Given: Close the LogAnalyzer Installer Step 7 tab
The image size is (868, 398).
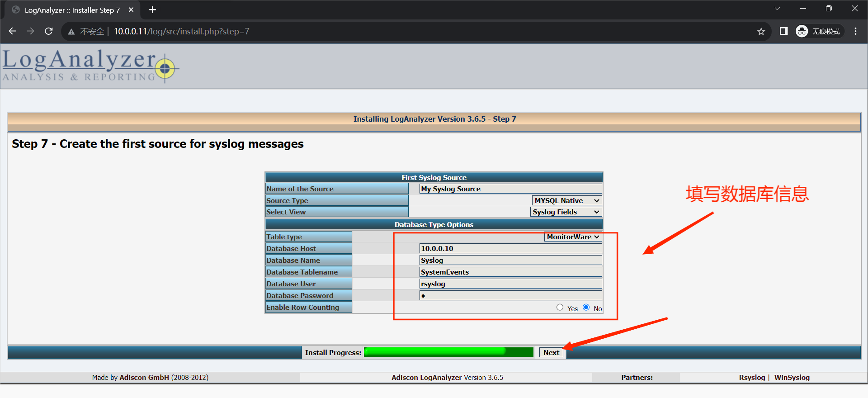Looking at the screenshot, I should pyautogui.click(x=131, y=9).
